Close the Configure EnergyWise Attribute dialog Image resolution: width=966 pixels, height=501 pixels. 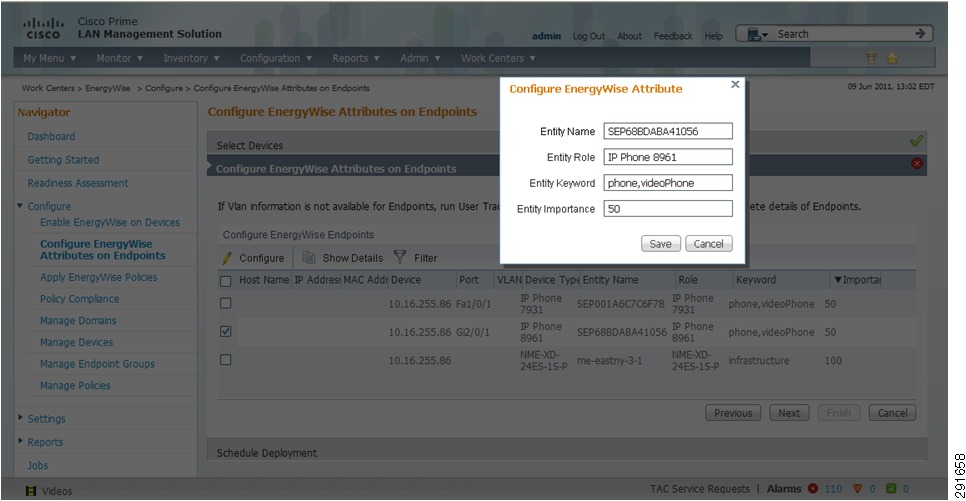pos(735,84)
